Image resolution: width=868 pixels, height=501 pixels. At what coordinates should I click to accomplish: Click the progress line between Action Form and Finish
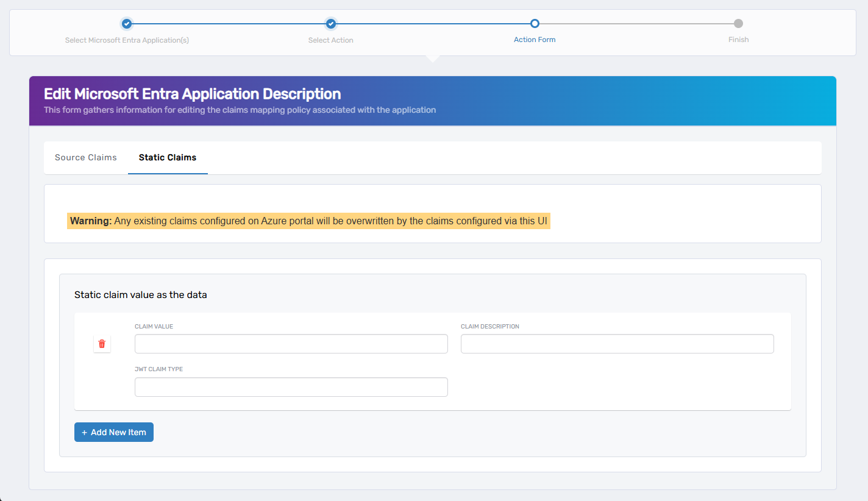point(636,24)
